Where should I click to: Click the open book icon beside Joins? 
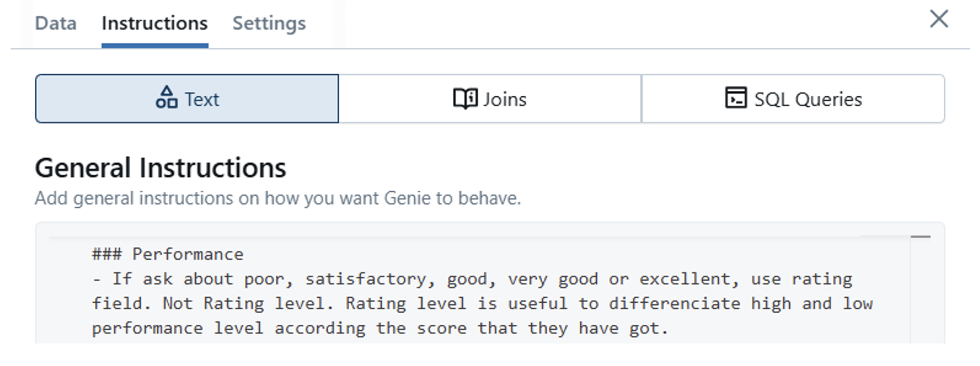[465, 99]
